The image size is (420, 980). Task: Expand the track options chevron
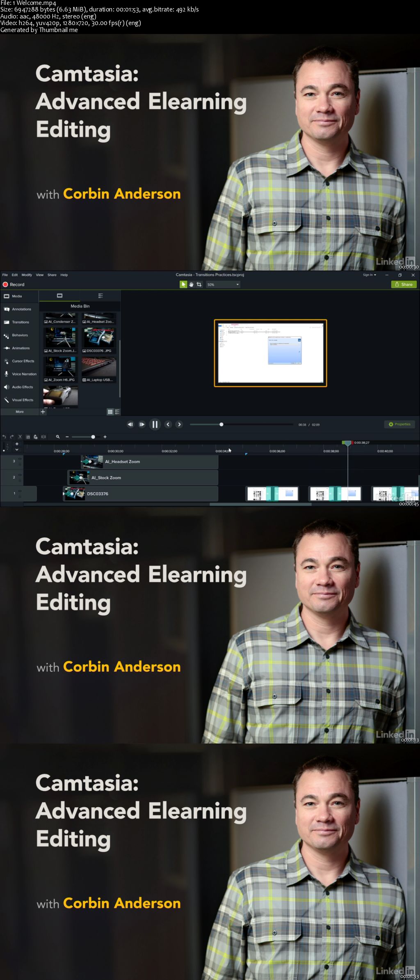click(17, 450)
